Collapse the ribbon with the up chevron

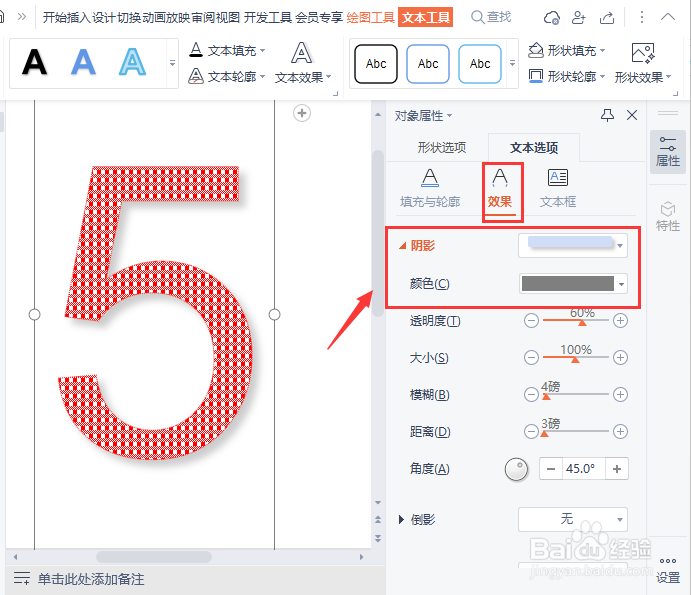[x=668, y=17]
